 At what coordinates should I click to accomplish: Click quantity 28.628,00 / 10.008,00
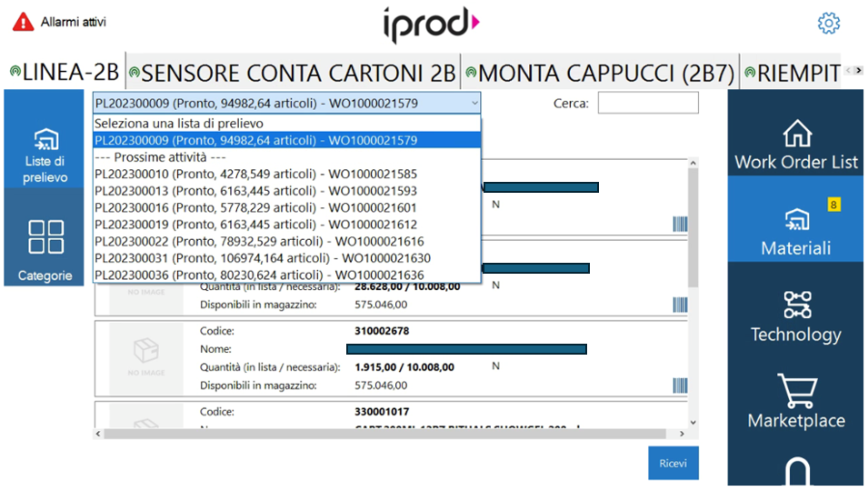407,286
